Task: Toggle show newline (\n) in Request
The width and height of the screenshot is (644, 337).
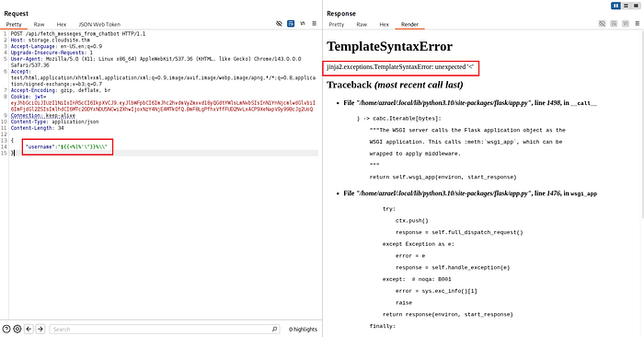Action: (x=303, y=23)
